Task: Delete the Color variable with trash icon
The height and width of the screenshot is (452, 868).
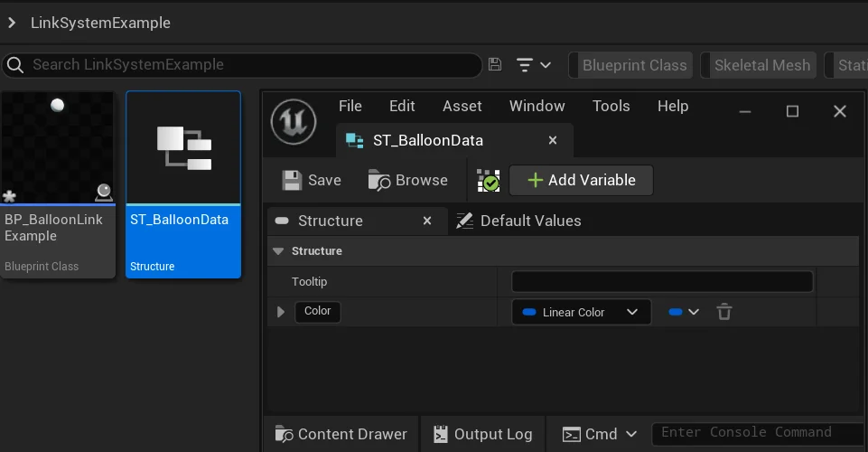Action: (723, 312)
